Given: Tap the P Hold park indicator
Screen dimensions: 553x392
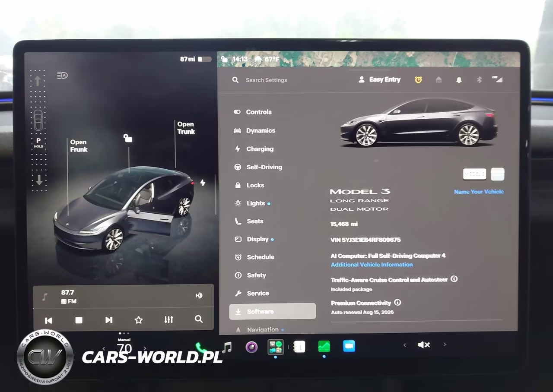Looking at the screenshot, I should click(x=38, y=143).
